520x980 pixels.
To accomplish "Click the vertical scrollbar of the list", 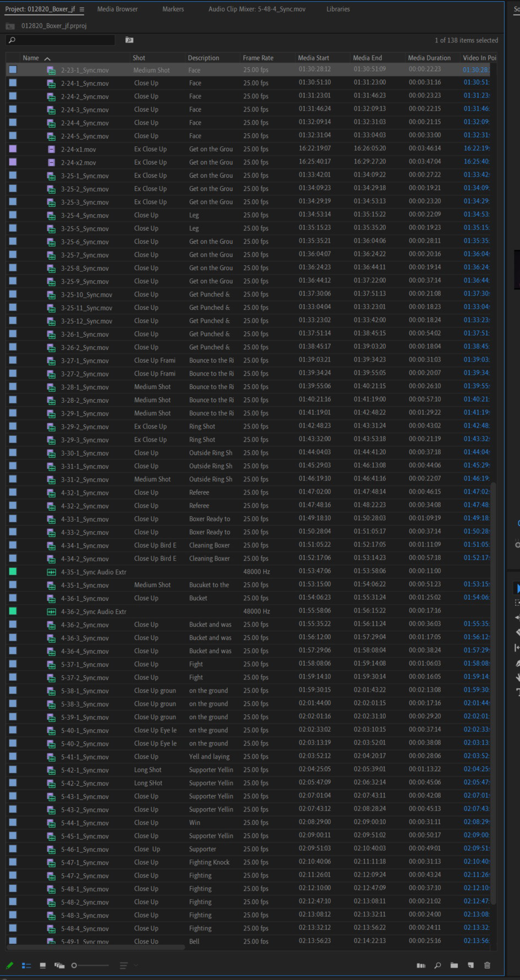I will [x=493, y=693].
